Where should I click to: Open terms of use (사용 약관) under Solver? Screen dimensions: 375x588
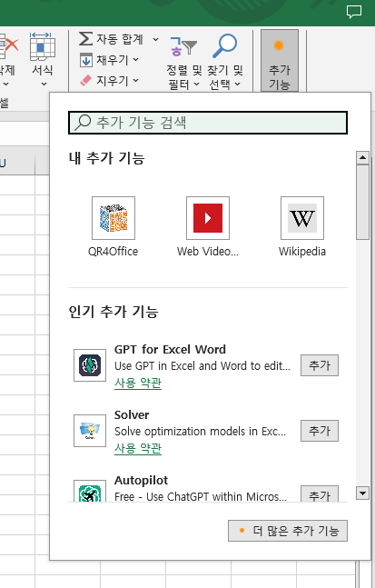[138, 448]
